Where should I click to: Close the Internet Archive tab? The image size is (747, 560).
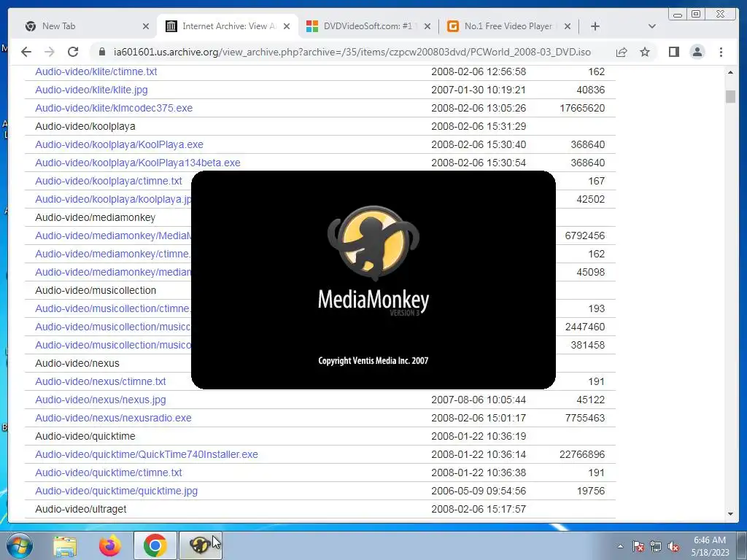[x=287, y=26]
